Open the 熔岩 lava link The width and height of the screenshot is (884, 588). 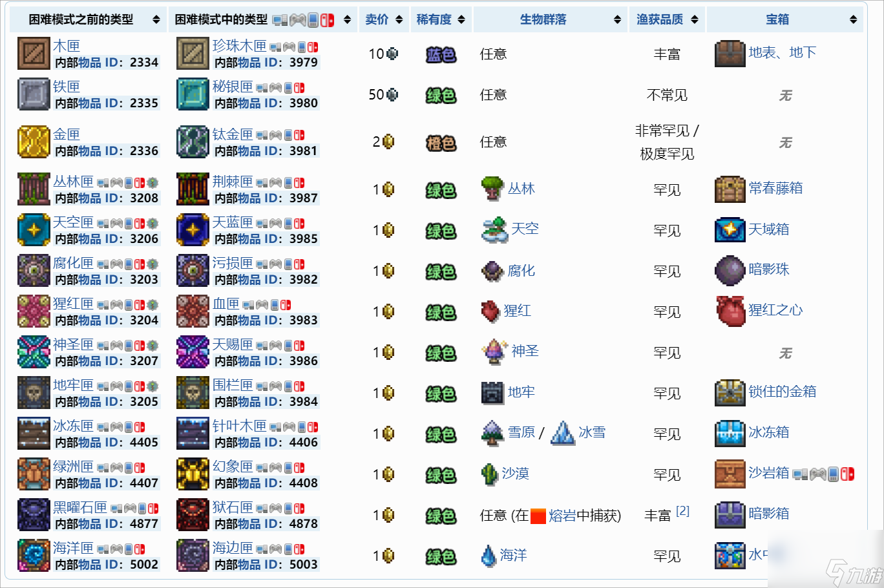pyautogui.click(x=562, y=515)
